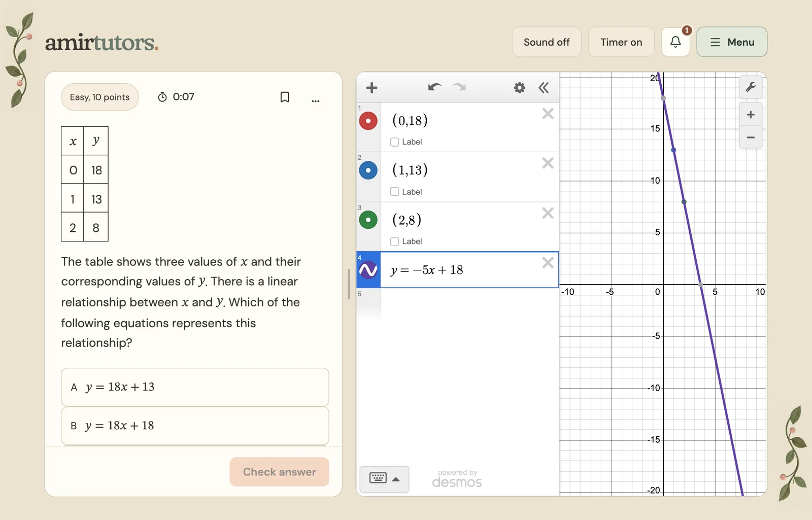This screenshot has width=812, height=520.
Task: Open notifications bell
Action: (675, 42)
